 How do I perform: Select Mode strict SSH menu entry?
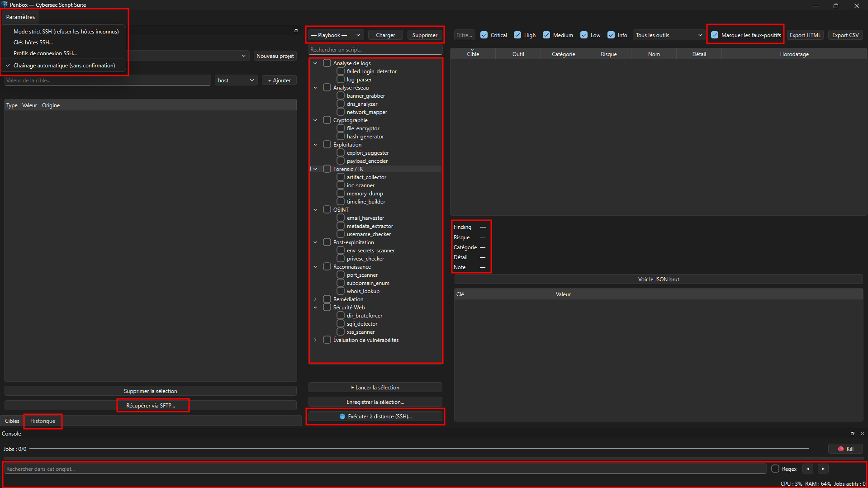coord(66,31)
